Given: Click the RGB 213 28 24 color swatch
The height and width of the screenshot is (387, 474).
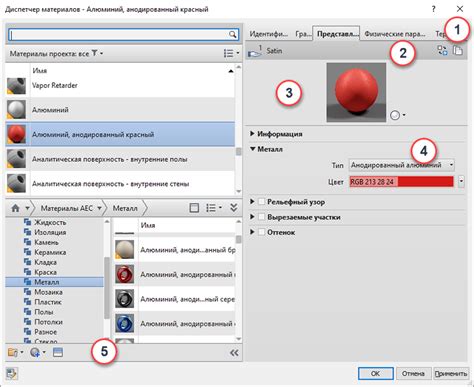Looking at the screenshot, I should click(401, 182).
